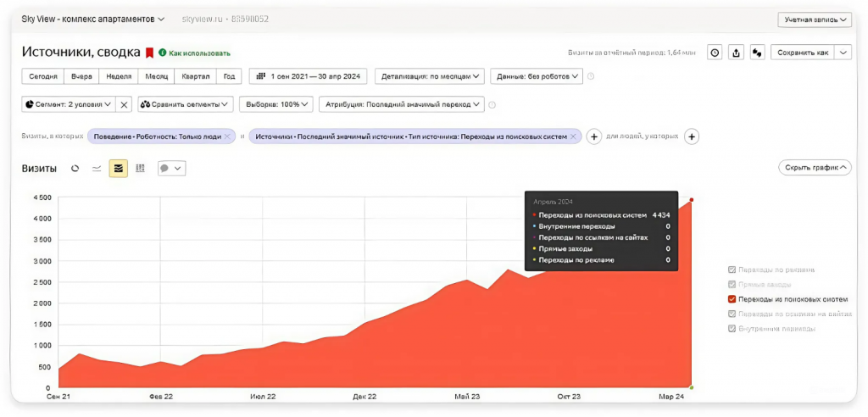Image resolution: width=868 pixels, height=417 pixels.
Task: Toggle Внутренние переходы legend checkbox
Action: click(x=732, y=328)
